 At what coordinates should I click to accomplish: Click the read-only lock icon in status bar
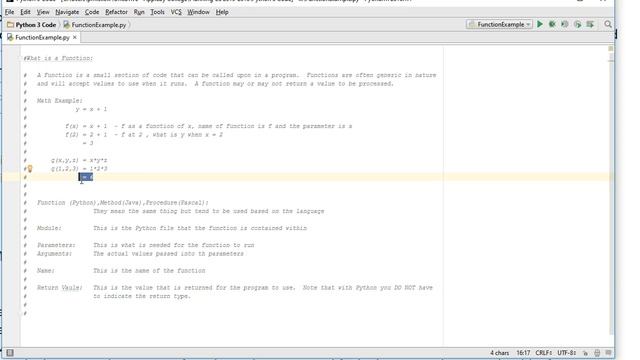point(585,353)
